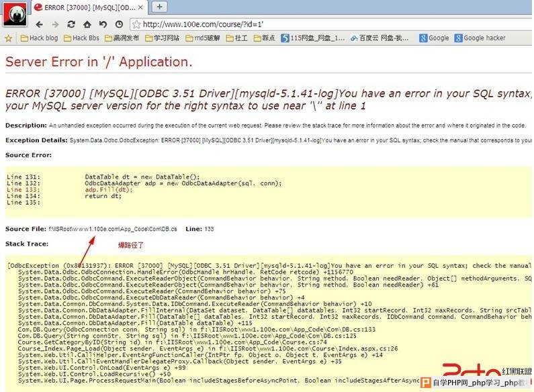Open the Google bookmark
The width and height of the screenshot is (534, 392).
pyautogui.click(x=434, y=38)
